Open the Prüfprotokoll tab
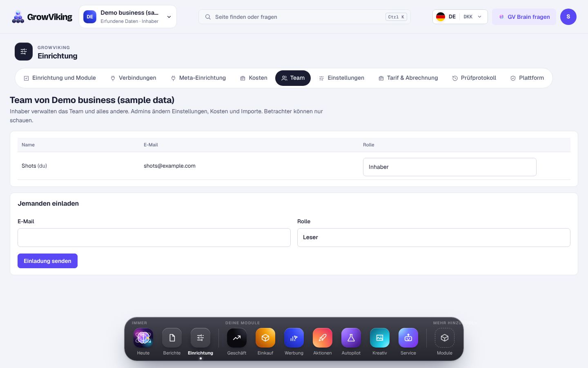588x368 pixels. point(474,78)
